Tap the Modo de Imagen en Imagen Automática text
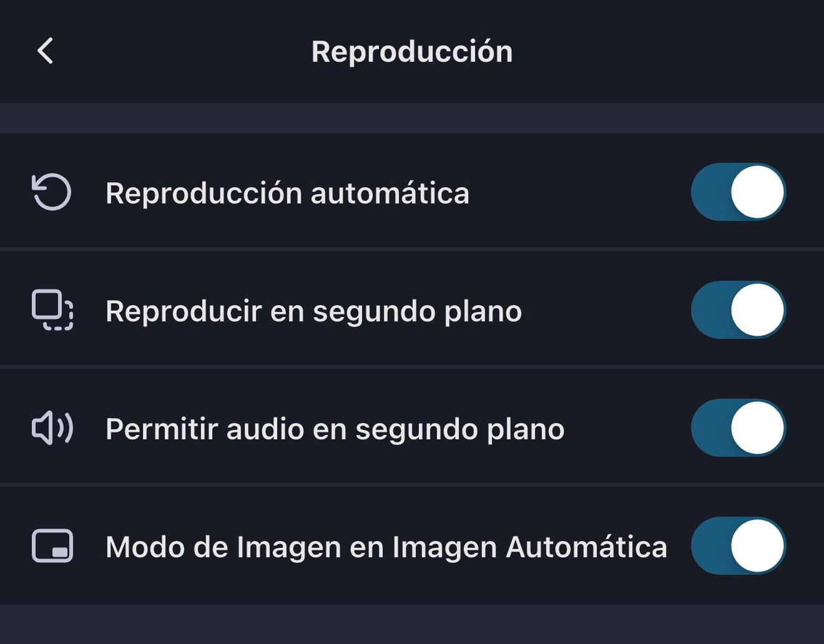 coord(386,547)
